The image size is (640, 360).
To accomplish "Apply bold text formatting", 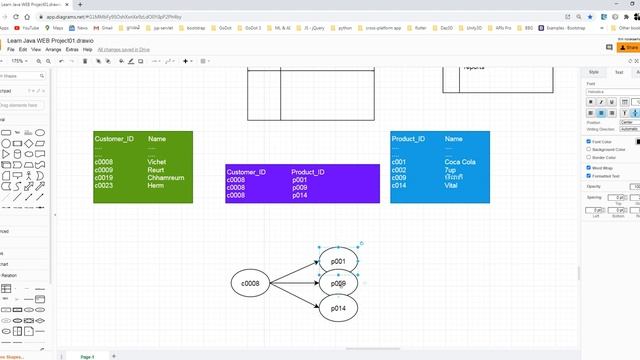I will pyautogui.click(x=591, y=102).
